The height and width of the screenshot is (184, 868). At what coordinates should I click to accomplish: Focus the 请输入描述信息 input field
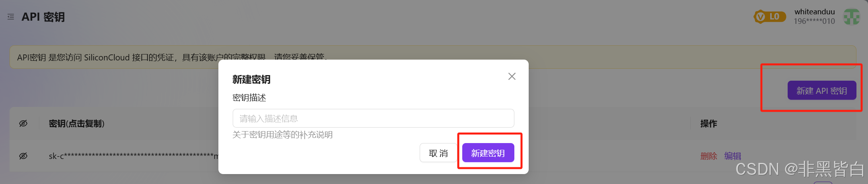pos(373,118)
